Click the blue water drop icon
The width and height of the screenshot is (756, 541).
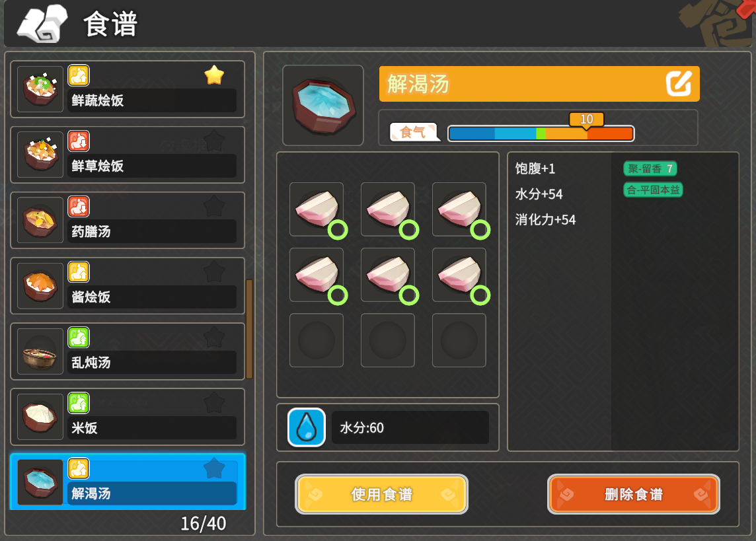click(307, 427)
